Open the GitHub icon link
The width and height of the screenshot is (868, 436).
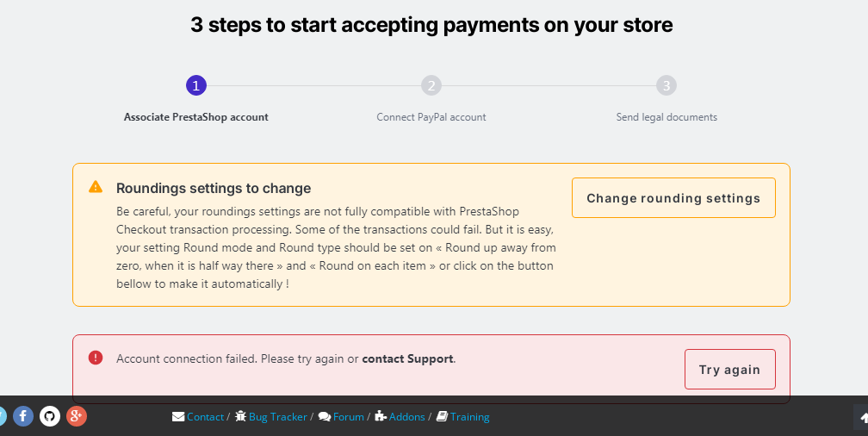pyautogui.click(x=50, y=416)
